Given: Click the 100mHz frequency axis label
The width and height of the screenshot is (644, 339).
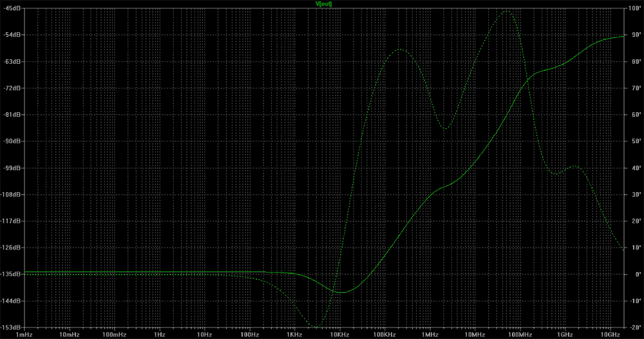Looking at the screenshot, I should [x=114, y=335].
